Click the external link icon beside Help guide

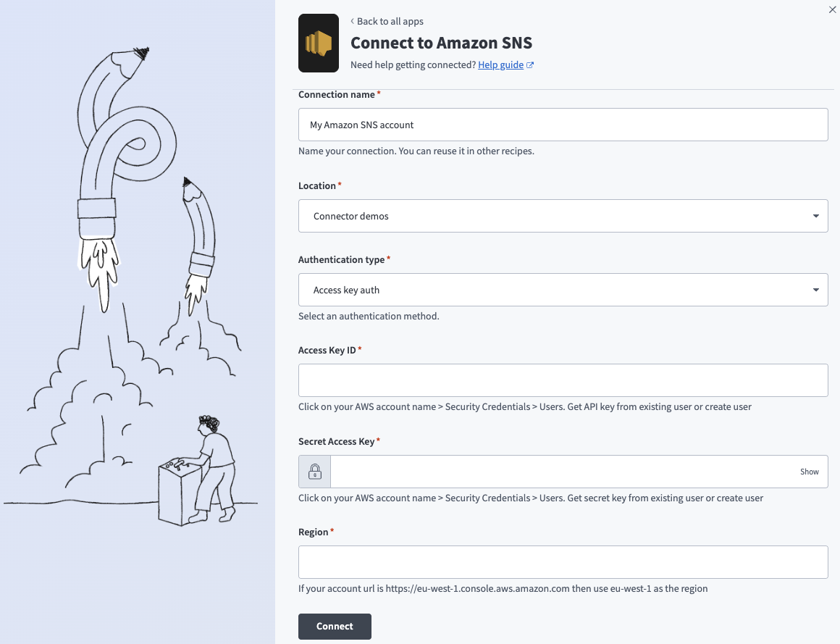[530, 65]
